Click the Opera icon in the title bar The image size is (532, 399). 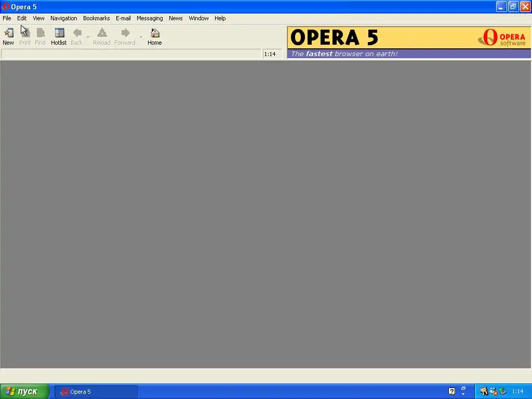(5, 6)
